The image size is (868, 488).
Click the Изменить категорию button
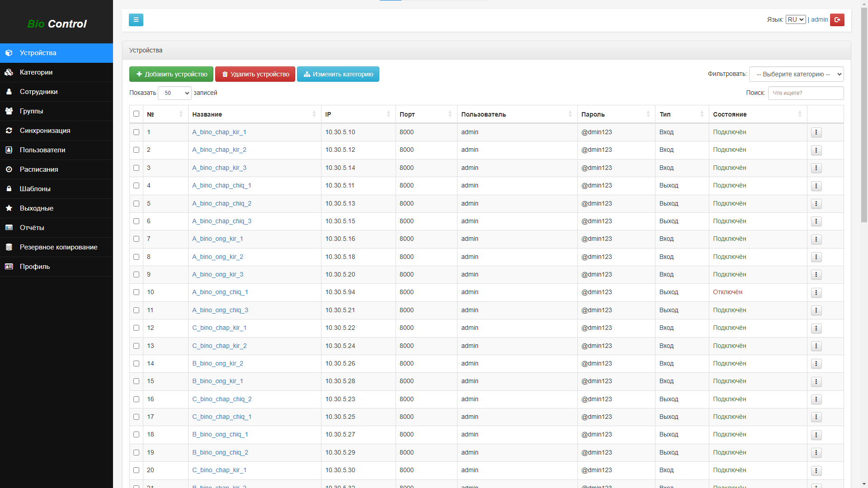coord(338,74)
